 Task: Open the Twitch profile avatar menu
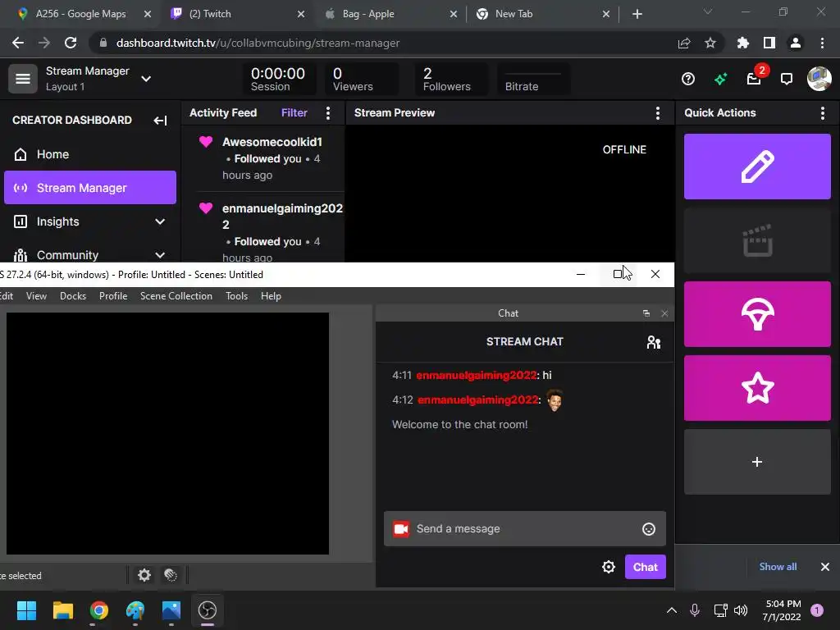coord(819,79)
